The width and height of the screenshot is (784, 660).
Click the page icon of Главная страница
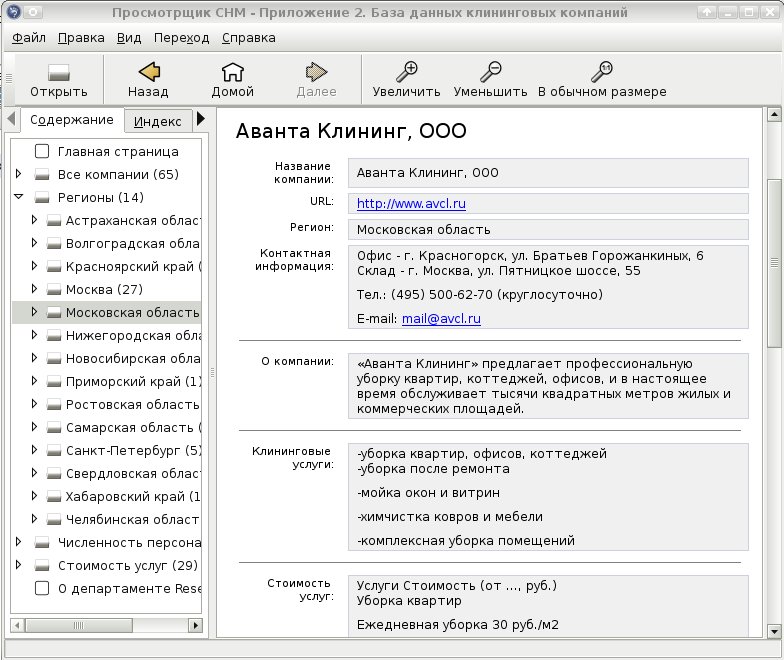[42, 152]
